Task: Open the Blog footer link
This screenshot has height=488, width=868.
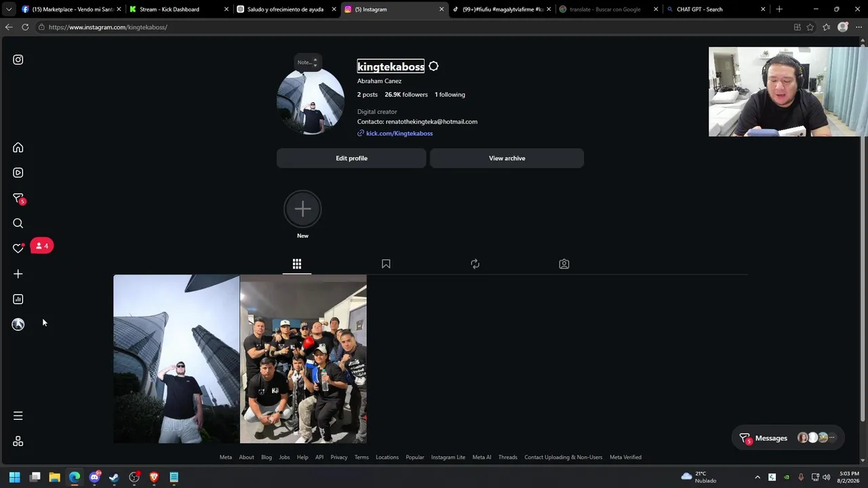Action: [267, 457]
